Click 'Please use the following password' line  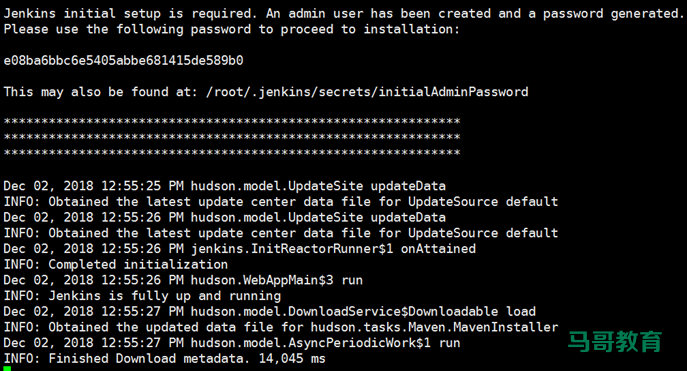(232, 29)
